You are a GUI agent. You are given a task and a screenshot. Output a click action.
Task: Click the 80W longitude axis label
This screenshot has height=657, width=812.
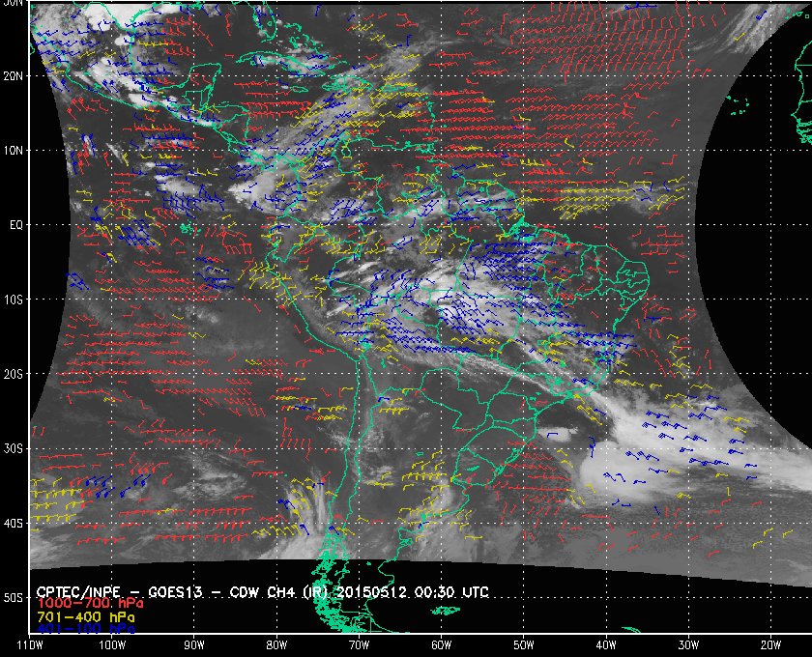tap(276, 645)
